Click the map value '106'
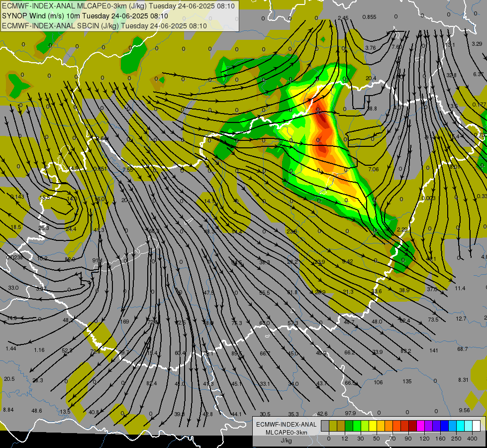Viewport: 487px width, 448px height. pyautogui.click(x=378, y=382)
